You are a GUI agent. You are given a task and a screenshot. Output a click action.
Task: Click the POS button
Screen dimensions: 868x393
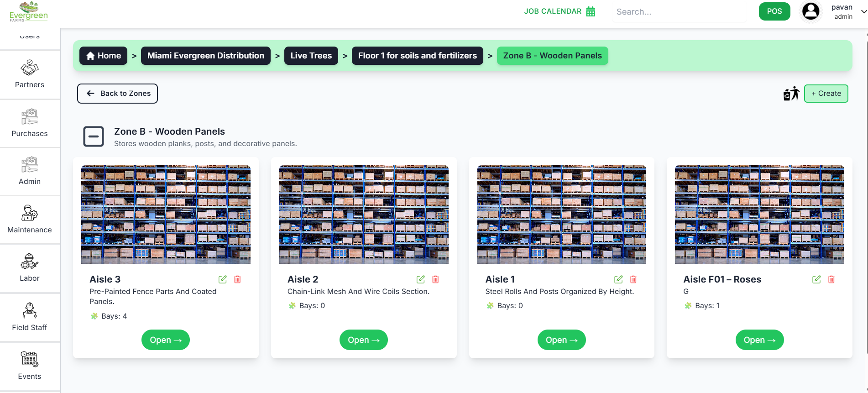coord(774,11)
